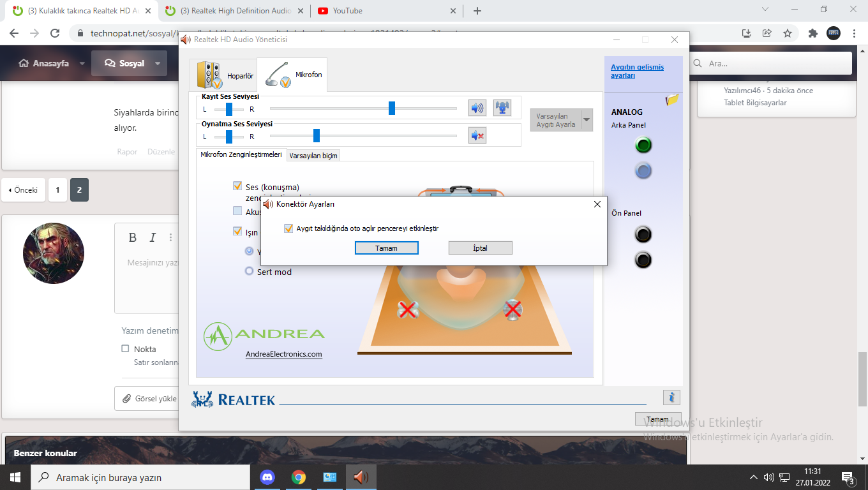This screenshot has height=490, width=868.
Task: Open Chrome from the taskbar
Action: coord(298,477)
